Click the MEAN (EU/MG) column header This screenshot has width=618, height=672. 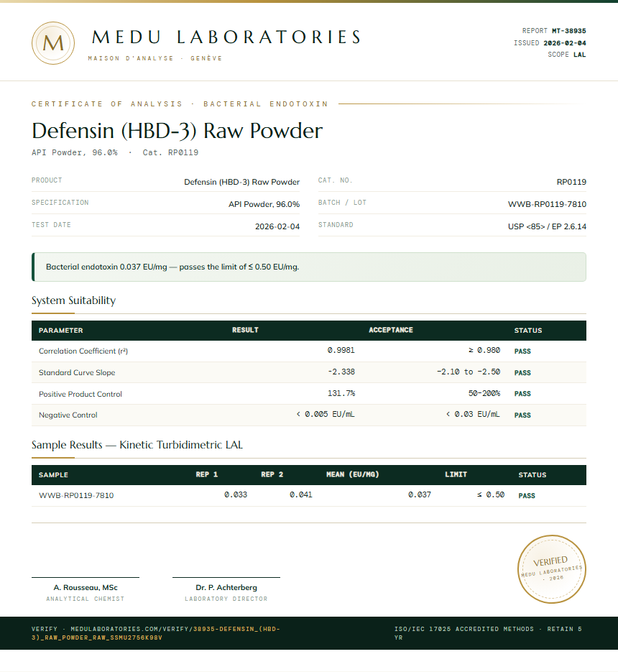[x=352, y=474]
